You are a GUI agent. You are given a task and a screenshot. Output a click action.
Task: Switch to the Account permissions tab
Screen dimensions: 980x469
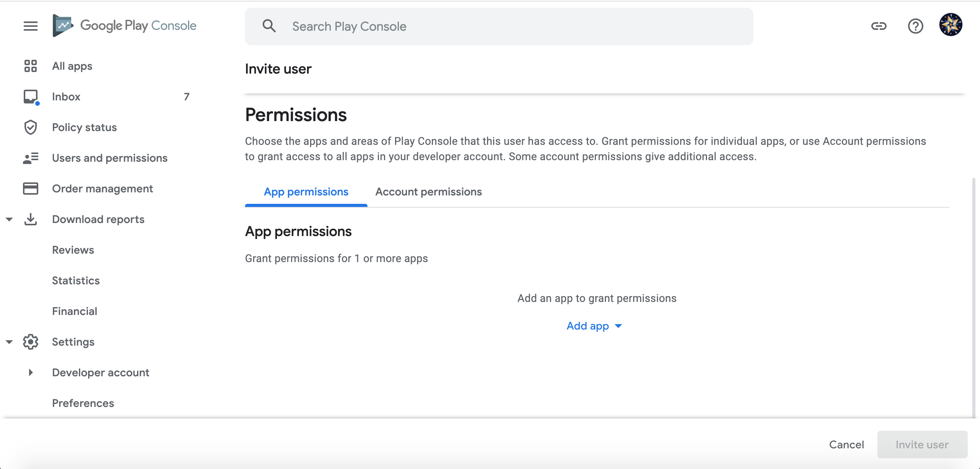coord(429,192)
